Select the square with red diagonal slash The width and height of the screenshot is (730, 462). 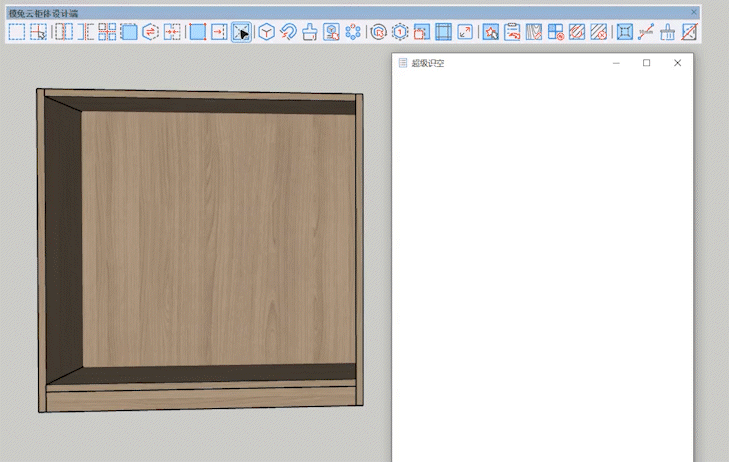(690, 32)
